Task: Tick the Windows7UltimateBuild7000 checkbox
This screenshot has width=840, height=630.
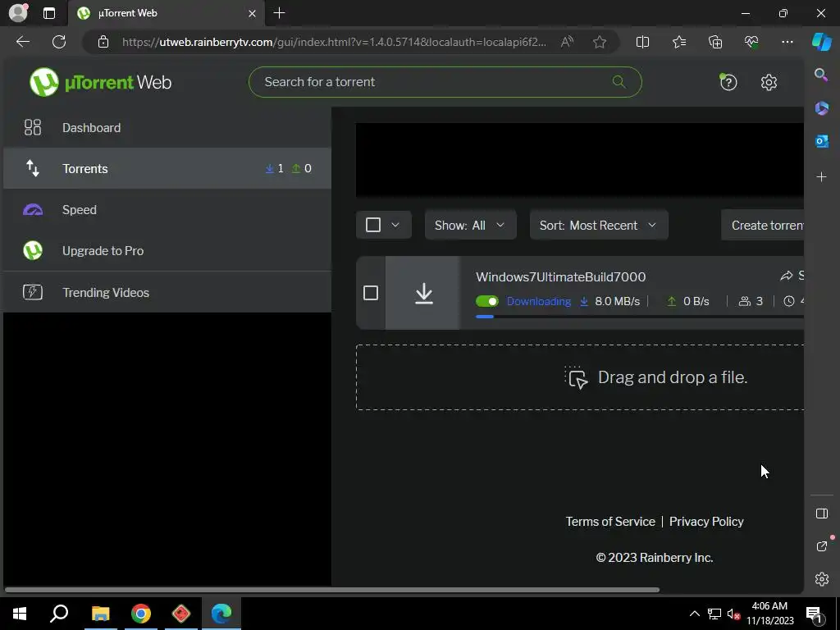Action: [x=370, y=293]
